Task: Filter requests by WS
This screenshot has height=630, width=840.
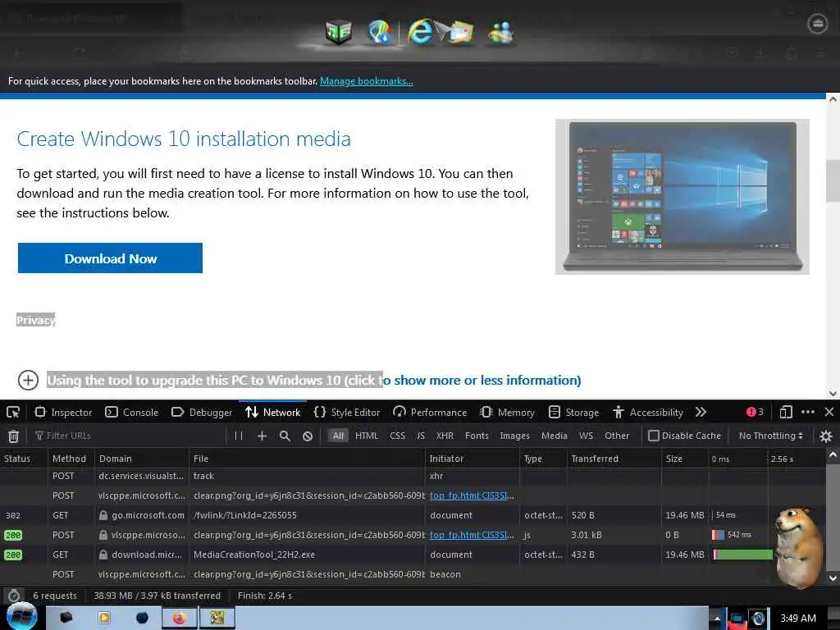Action: [586, 436]
